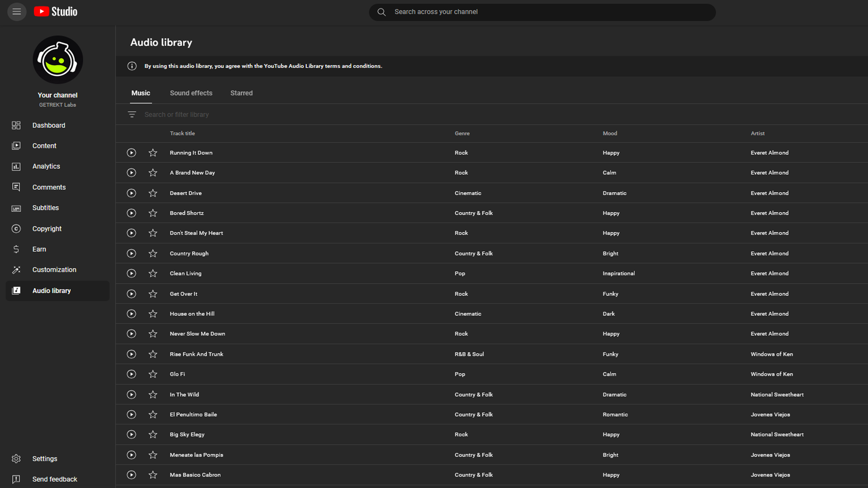Click the Customization sidebar icon
Screen dimensions: 868x488
(17, 269)
